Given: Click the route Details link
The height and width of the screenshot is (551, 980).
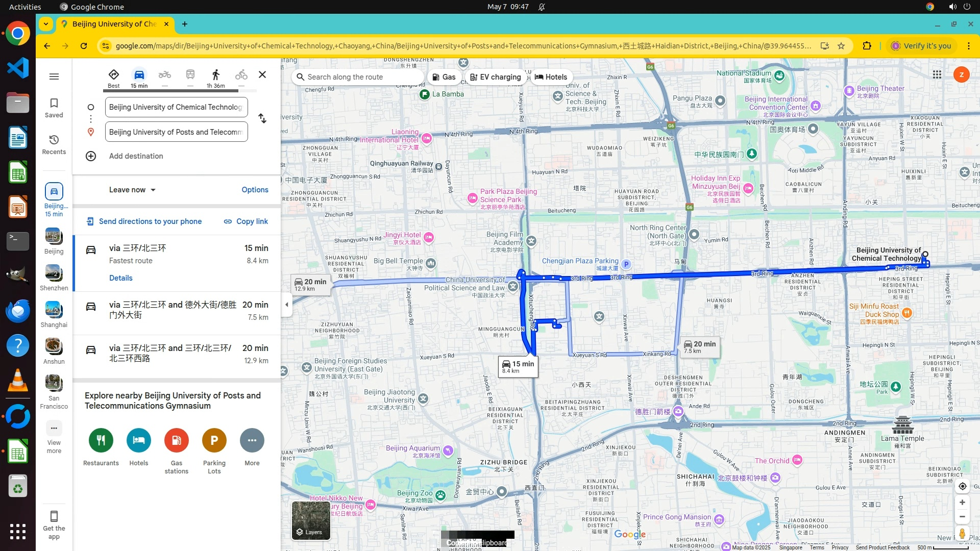Looking at the screenshot, I should click(120, 278).
